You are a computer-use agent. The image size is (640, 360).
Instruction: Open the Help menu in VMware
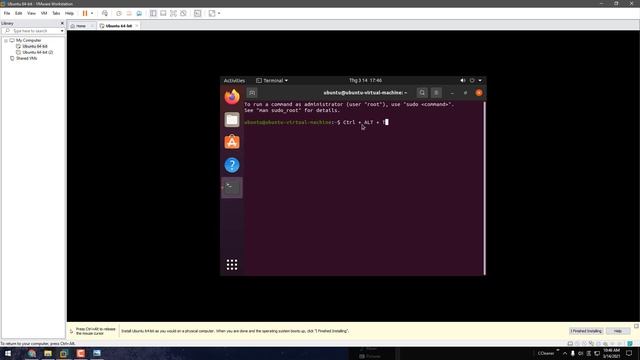69,13
